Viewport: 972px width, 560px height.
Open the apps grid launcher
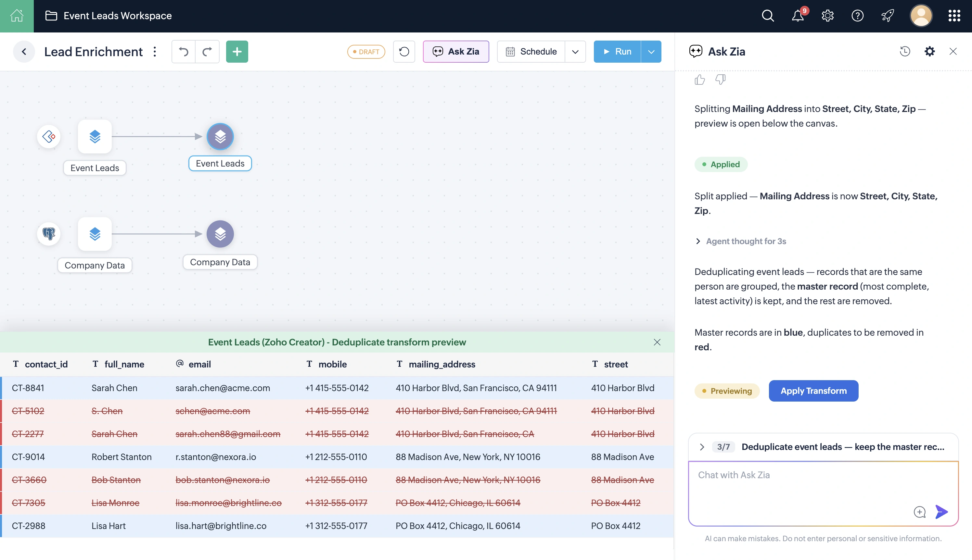(954, 16)
